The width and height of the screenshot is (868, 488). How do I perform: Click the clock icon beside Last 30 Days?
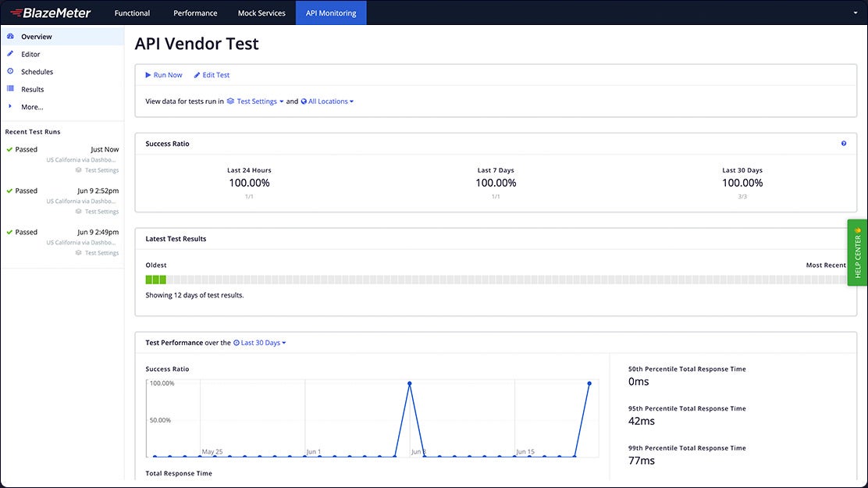(237, 343)
